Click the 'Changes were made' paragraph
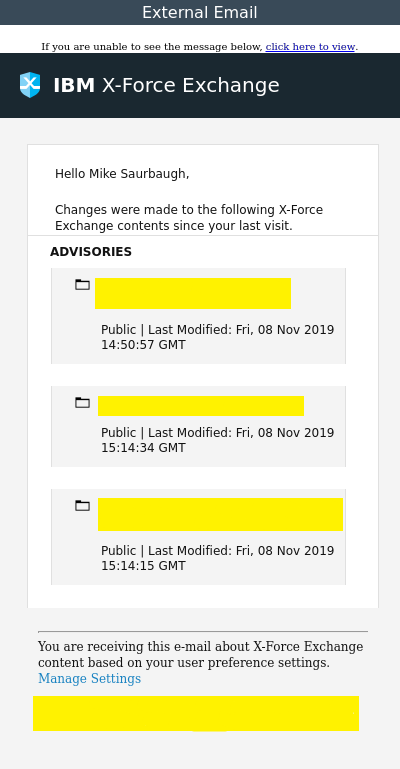The height and width of the screenshot is (769, 400). coord(189,218)
